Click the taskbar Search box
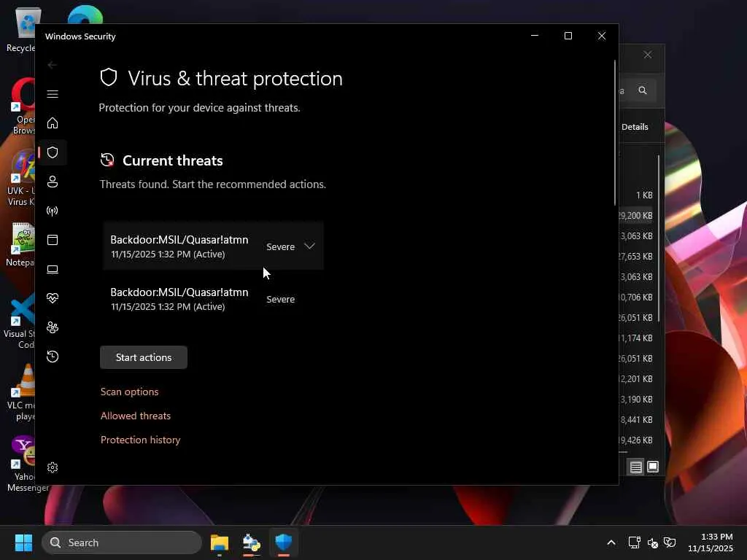747x560 pixels. 122,542
